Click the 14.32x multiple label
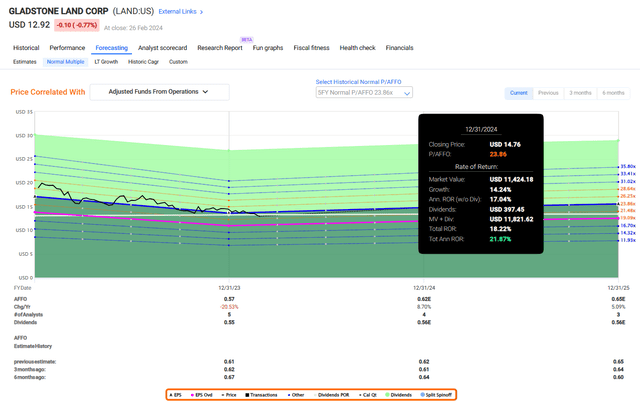 pyautogui.click(x=628, y=233)
